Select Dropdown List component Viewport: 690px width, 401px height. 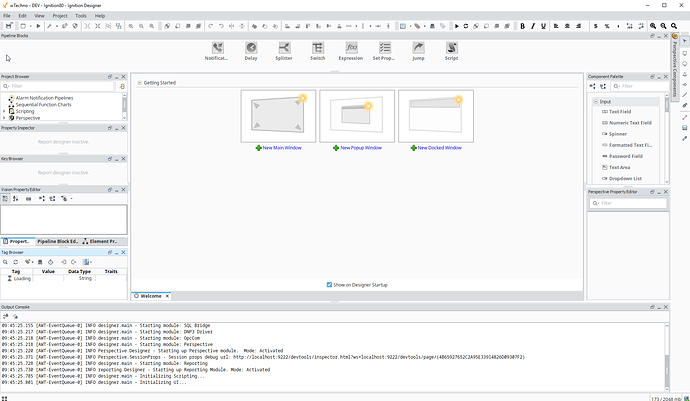click(x=622, y=179)
